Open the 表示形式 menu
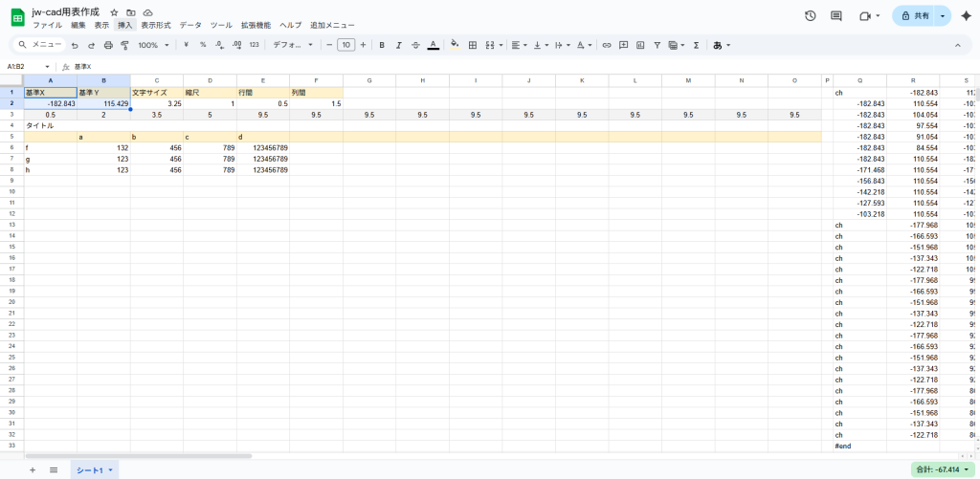Image resolution: width=980 pixels, height=479 pixels. click(156, 25)
